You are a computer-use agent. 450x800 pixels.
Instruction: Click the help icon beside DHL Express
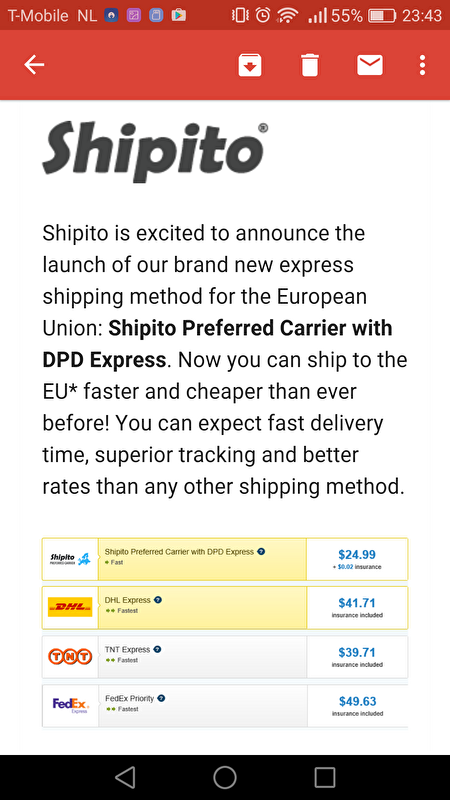point(158,600)
